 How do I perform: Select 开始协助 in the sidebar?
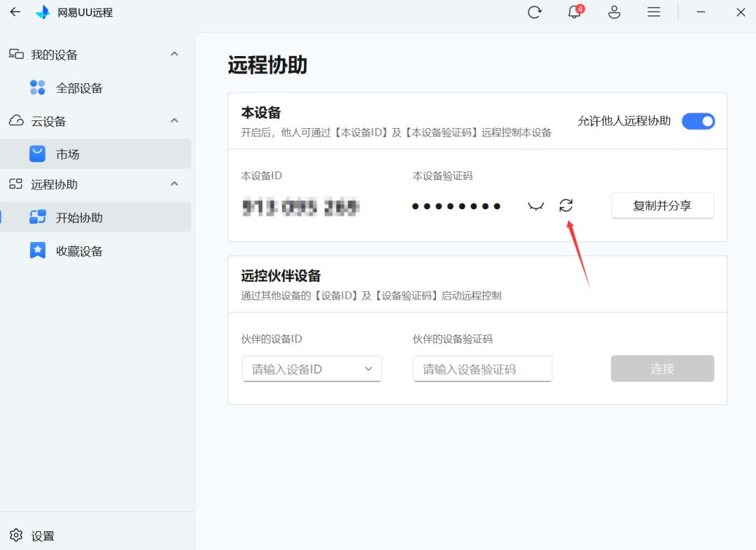pos(95,217)
